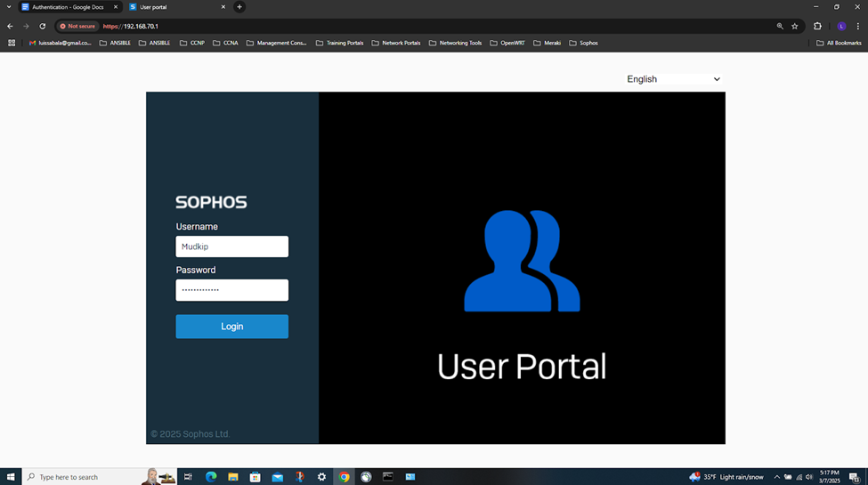Open the Settings gear on taskbar
Viewport: 868px width, 485px height.
[x=321, y=477]
